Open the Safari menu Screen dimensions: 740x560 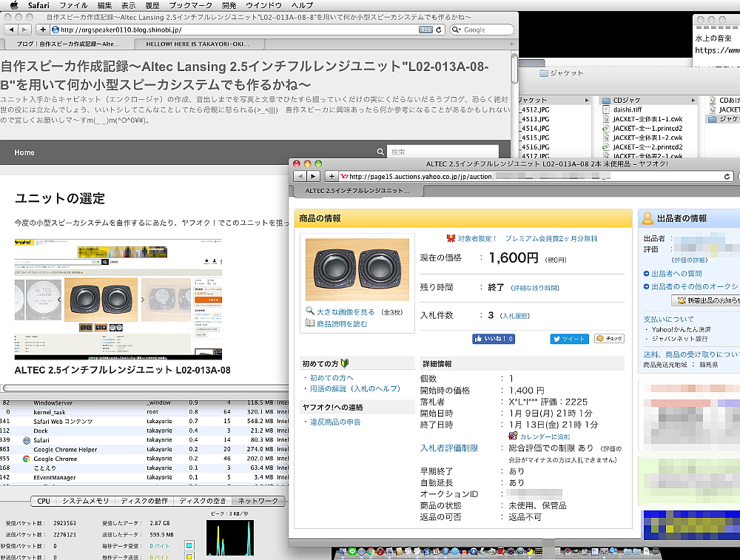click(38, 5)
